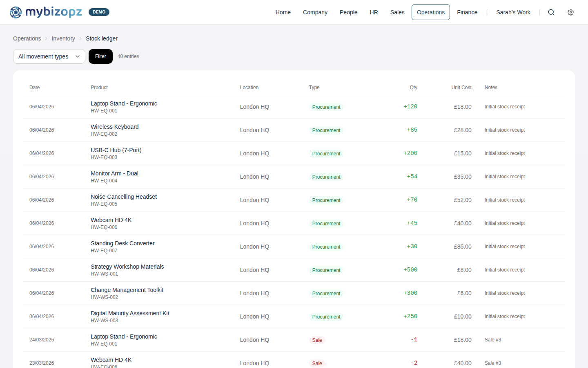Select the People tab

click(x=348, y=12)
